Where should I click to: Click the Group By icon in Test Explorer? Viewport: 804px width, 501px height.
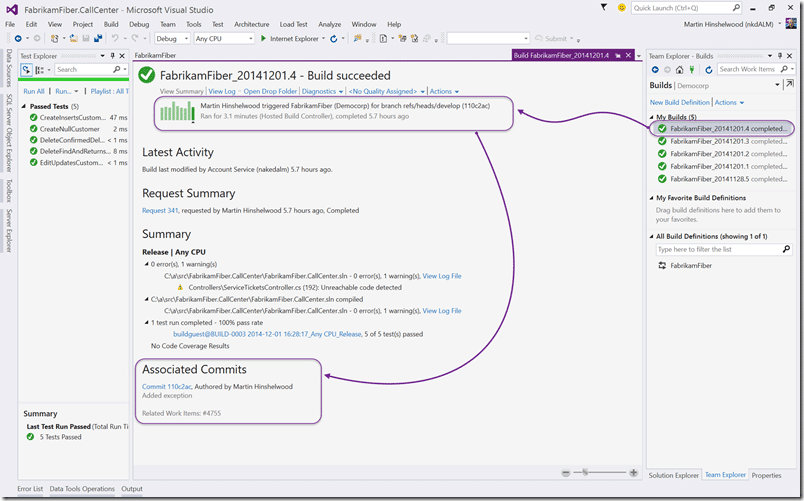[x=39, y=70]
